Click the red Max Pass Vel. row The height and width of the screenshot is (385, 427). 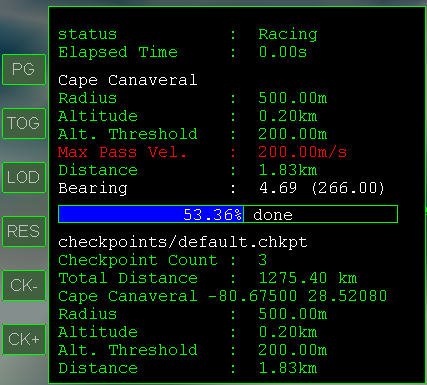tap(202, 152)
